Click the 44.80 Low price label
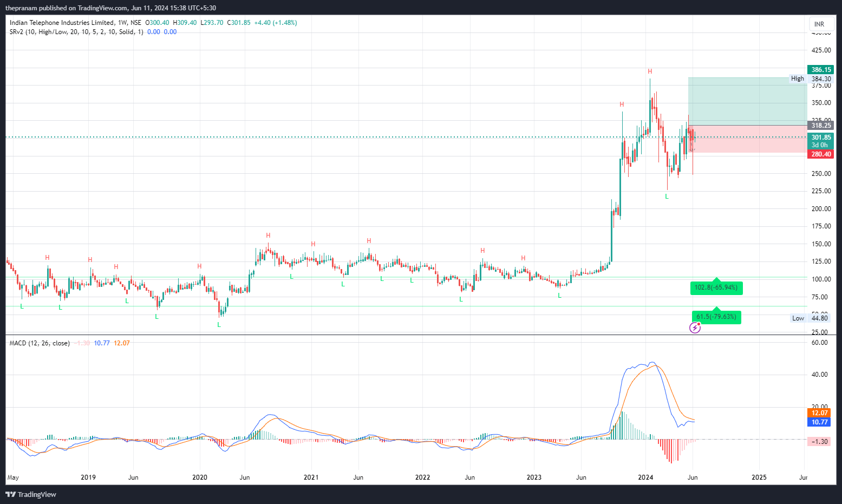The image size is (842, 504). click(x=821, y=318)
